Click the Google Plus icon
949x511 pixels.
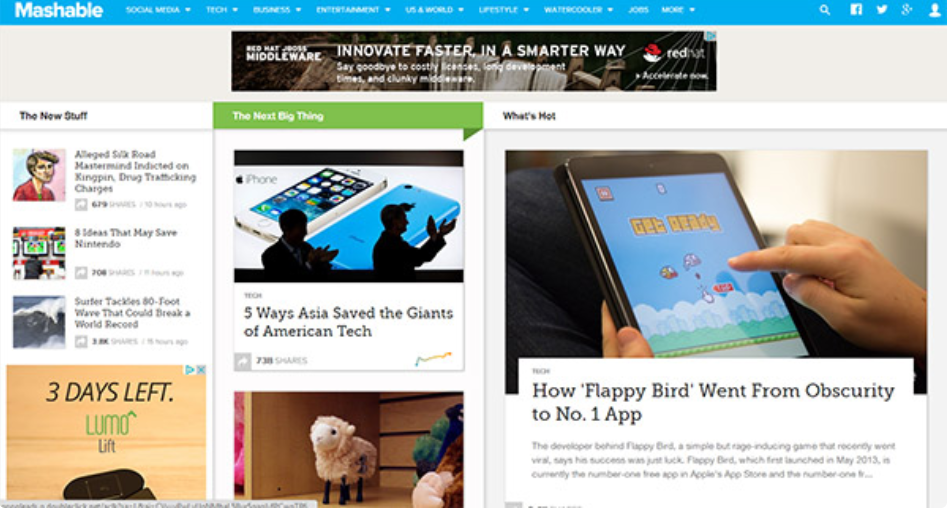[x=907, y=9]
